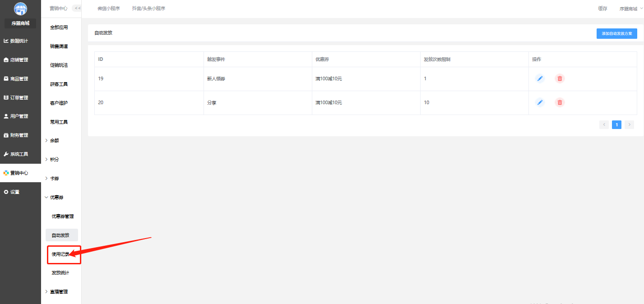This screenshot has height=304, width=644.
Task: Click the shop logo avatar icon
Action: (20, 9)
